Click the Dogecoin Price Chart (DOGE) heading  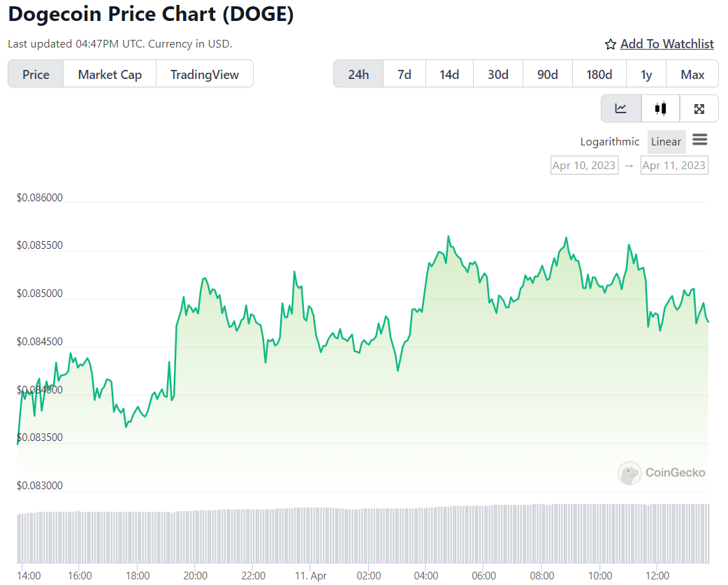coord(151,14)
